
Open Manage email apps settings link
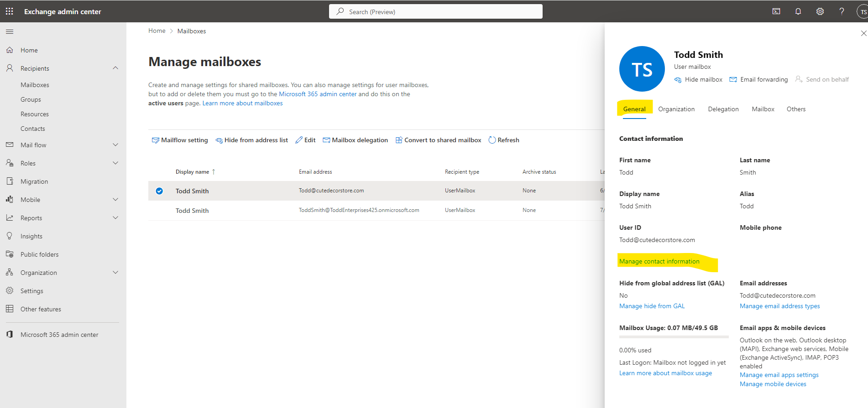tap(779, 375)
